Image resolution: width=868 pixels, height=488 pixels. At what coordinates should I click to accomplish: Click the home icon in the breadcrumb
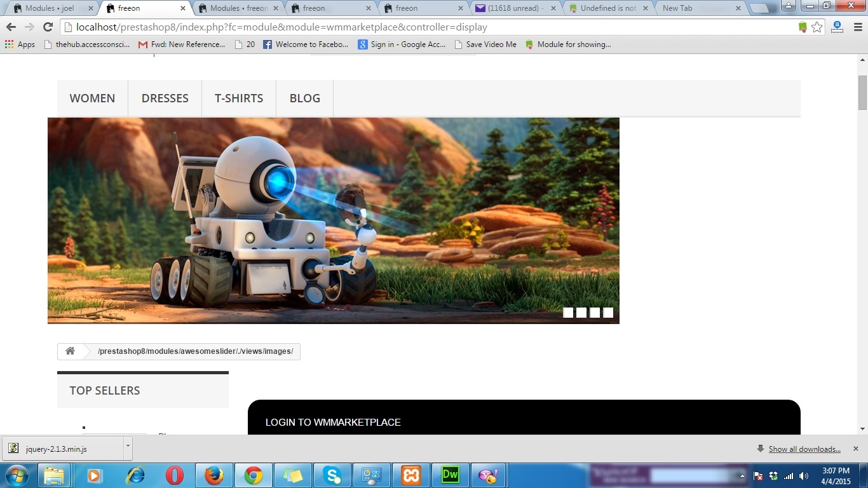tap(70, 351)
